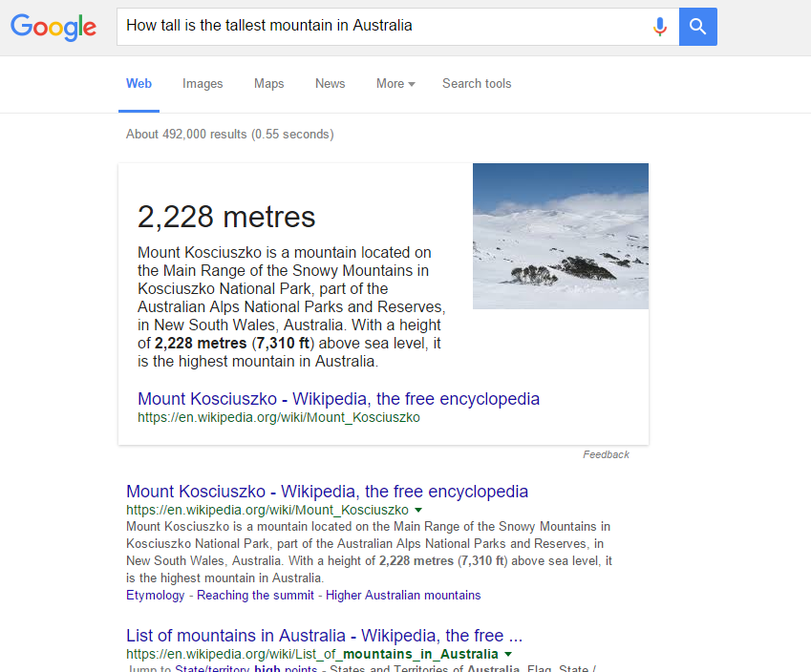Open List of mountains in Australia result
This screenshot has width=811, height=672.
pos(324,636)
